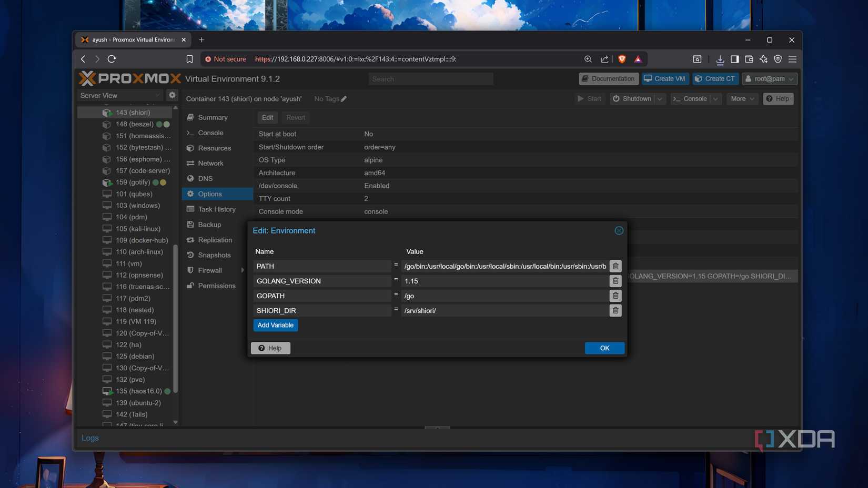This screenshot has height=488, width=868.
Task: Delete the SHIORI_DIR variable using trash icon
Action: (615, 310)
